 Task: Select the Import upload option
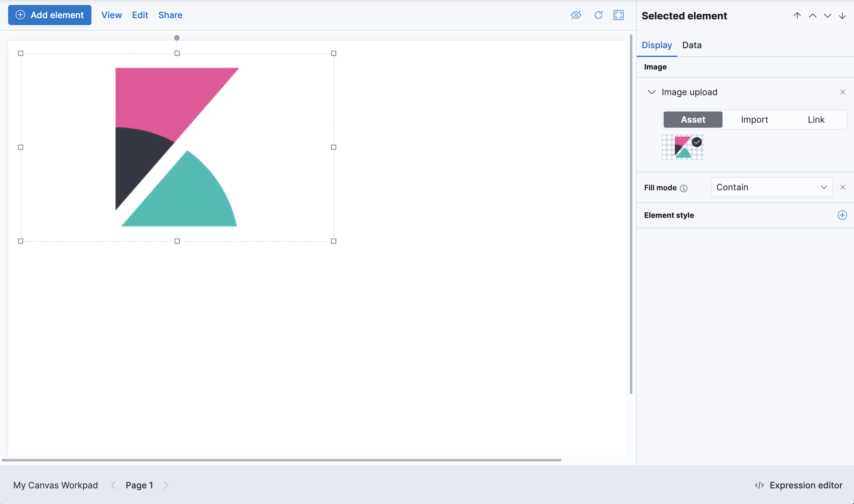point(754,119)
